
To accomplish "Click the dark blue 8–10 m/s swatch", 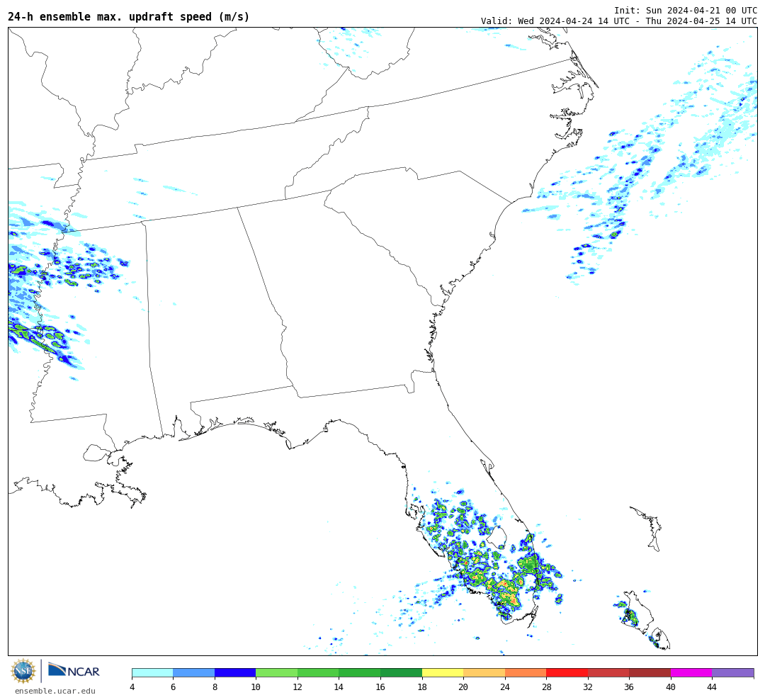I will click(x=235, y=672).
